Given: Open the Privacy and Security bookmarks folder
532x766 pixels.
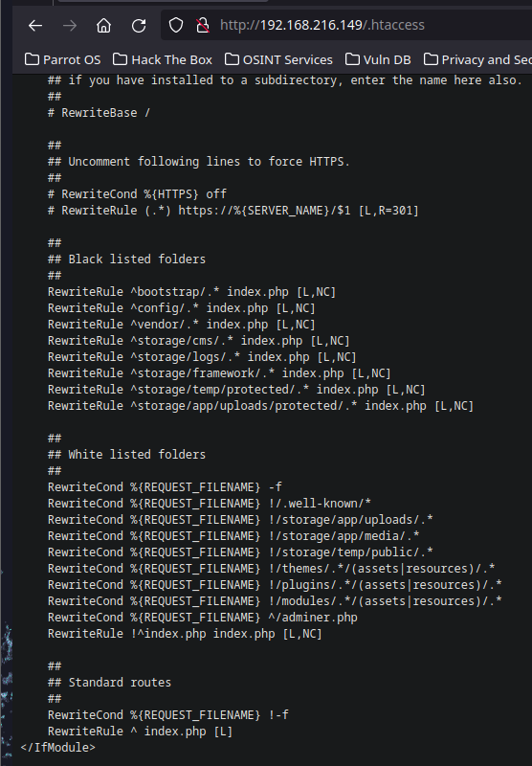Looking at the screenshot, I should (477, 59).
